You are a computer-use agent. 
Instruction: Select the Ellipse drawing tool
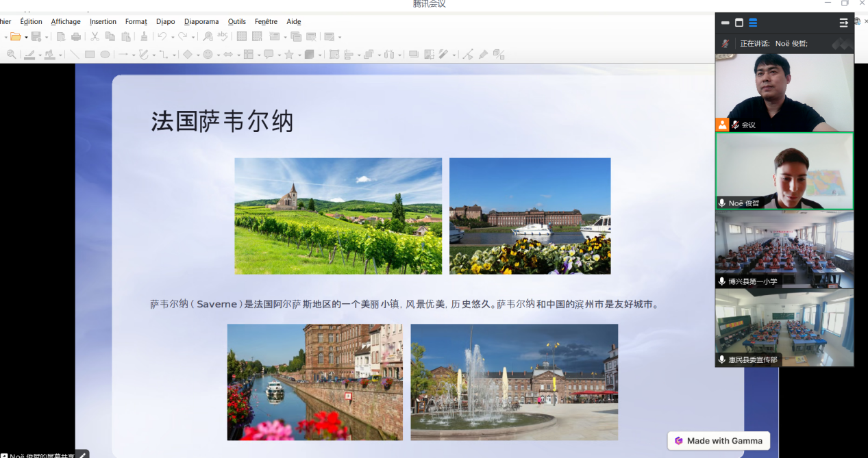point(105,54)
